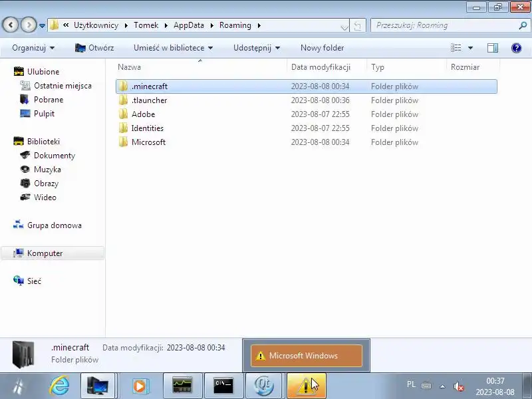Select the .minecraft folder icon
This screenshot has width=532, height=399.
(124, 86)
